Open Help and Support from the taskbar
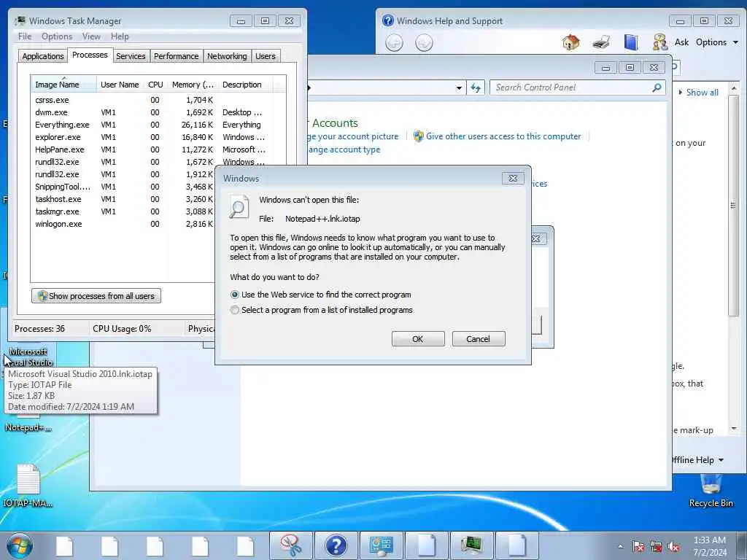The image size is (747, 560). click(x=336, y=545)
